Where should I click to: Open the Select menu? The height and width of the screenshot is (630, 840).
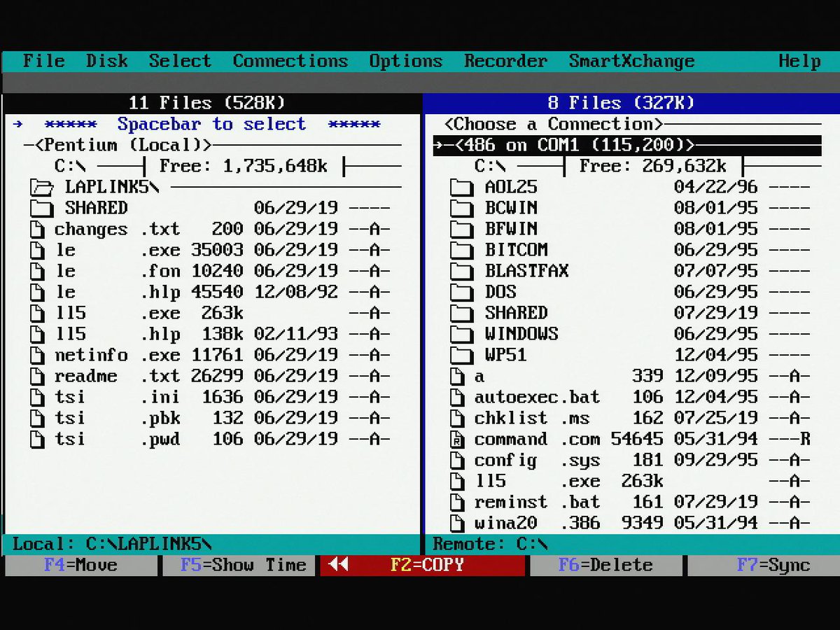click(180, 61)
